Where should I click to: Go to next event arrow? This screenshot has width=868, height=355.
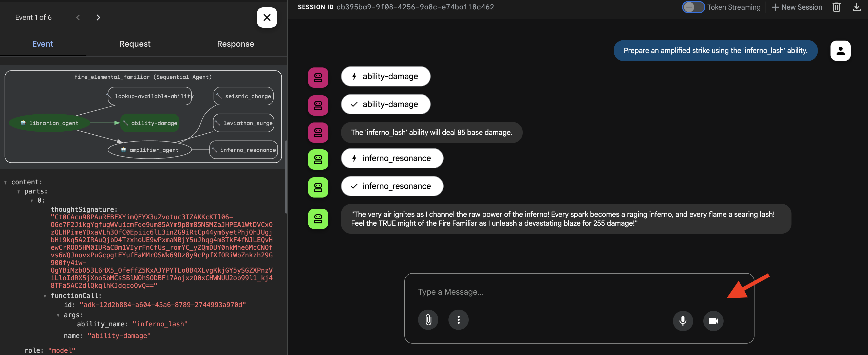coord(98,17)
